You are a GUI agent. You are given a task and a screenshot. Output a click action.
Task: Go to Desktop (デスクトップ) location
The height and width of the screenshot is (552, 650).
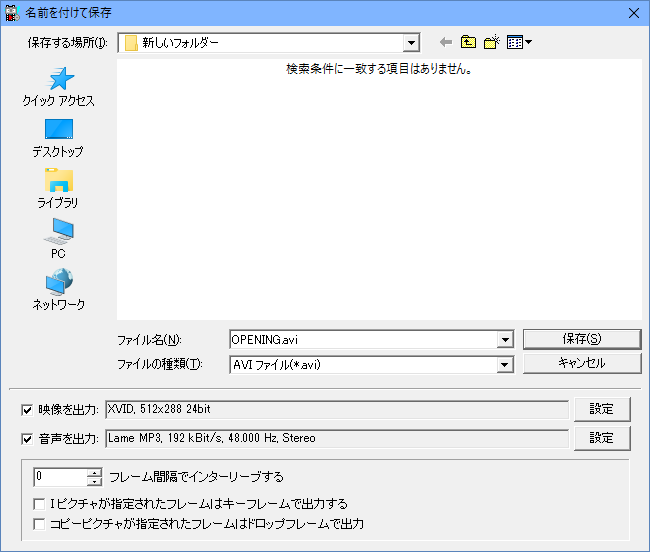point(58,138)
